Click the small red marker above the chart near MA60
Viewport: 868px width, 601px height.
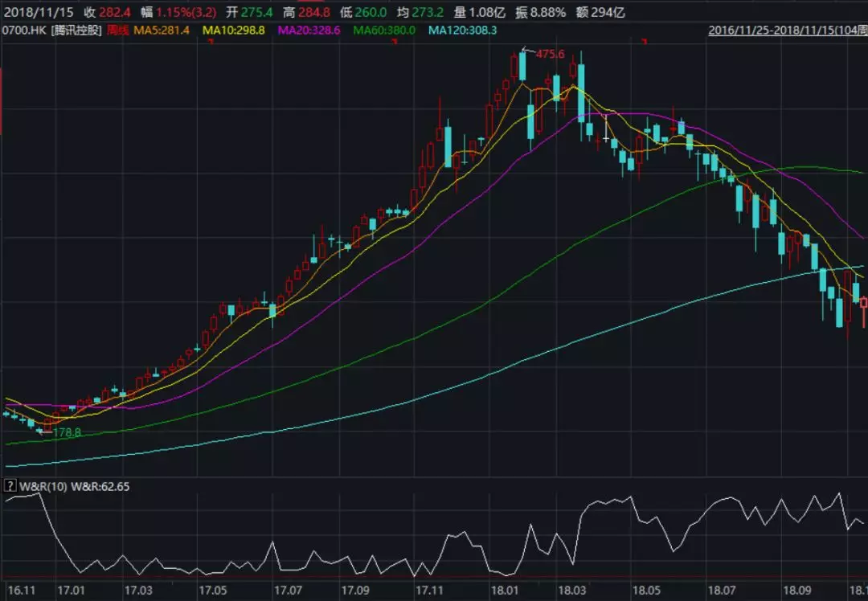(x=394, y=40)
